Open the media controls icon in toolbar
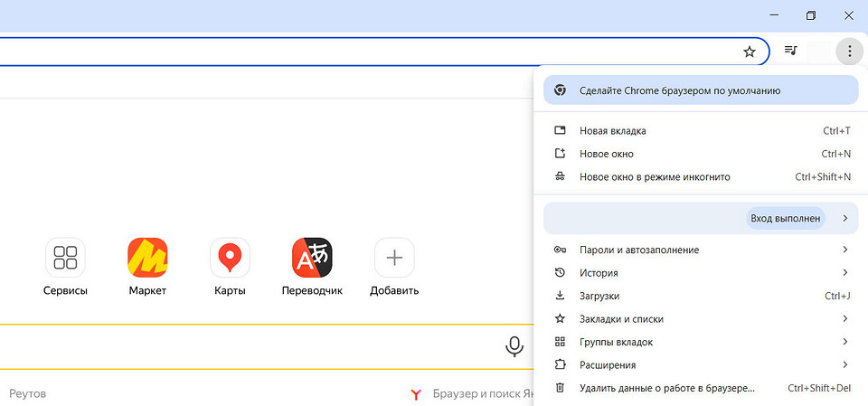Image resolution: width=868 pixels, height=406 pixels. point(790,51)
